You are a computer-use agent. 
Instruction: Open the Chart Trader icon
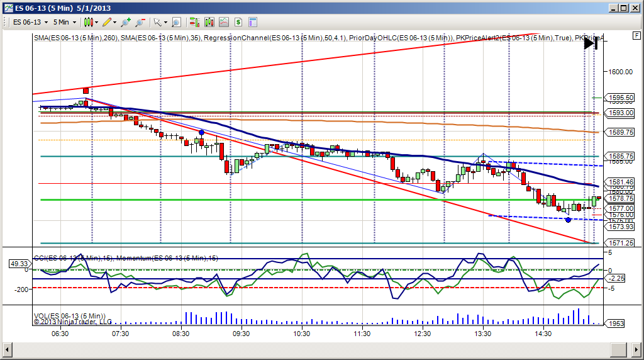click(x=194, y=22)
